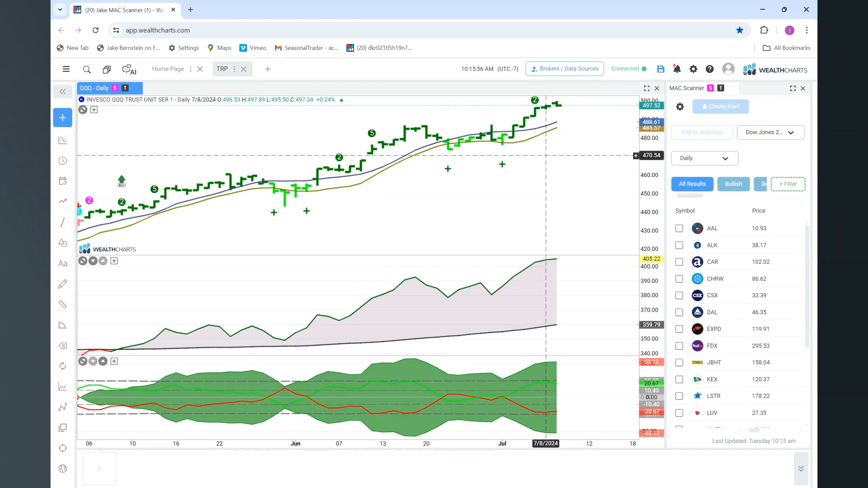This screenshot has width=868, height=488.
Task: Select the diagonal line drawing tool
Action: [63, 222]
